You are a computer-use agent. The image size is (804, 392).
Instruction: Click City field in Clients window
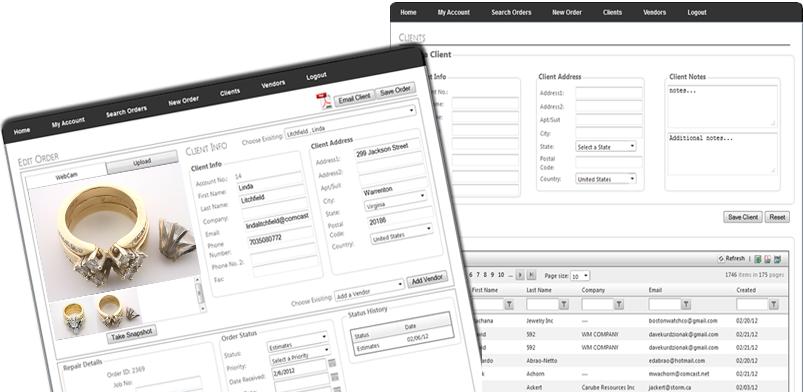point(609,133)
